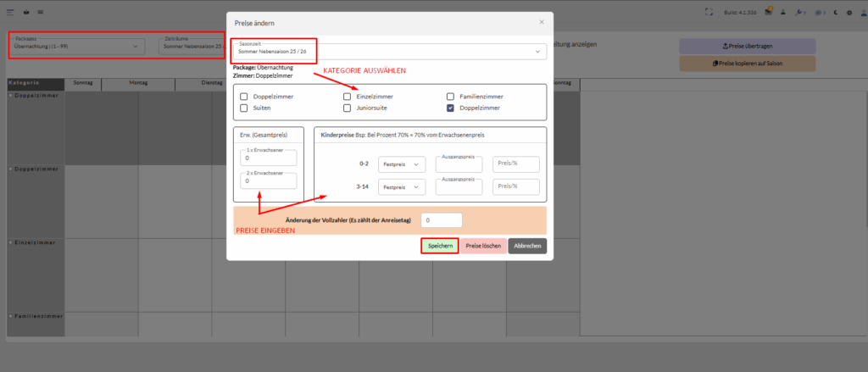The width and height of the screenshot is (868, 372).
Task: Open settings via the gear icon
Action: coord(849,13)
